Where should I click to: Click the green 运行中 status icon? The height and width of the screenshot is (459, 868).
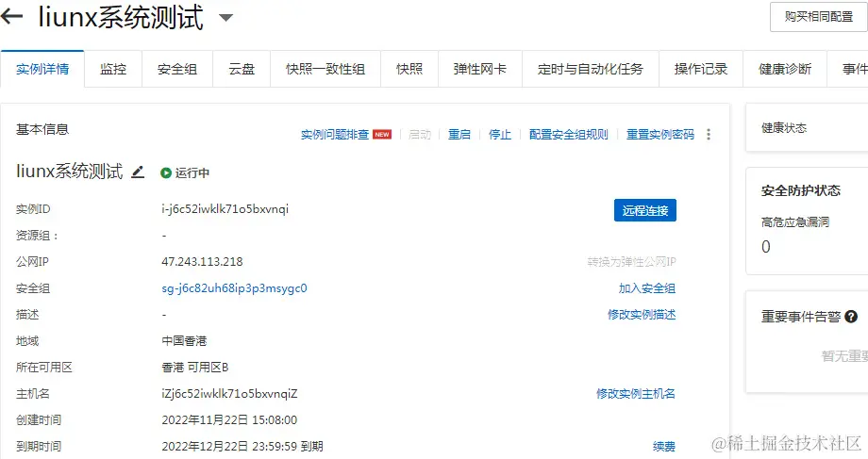pos(165,173)
